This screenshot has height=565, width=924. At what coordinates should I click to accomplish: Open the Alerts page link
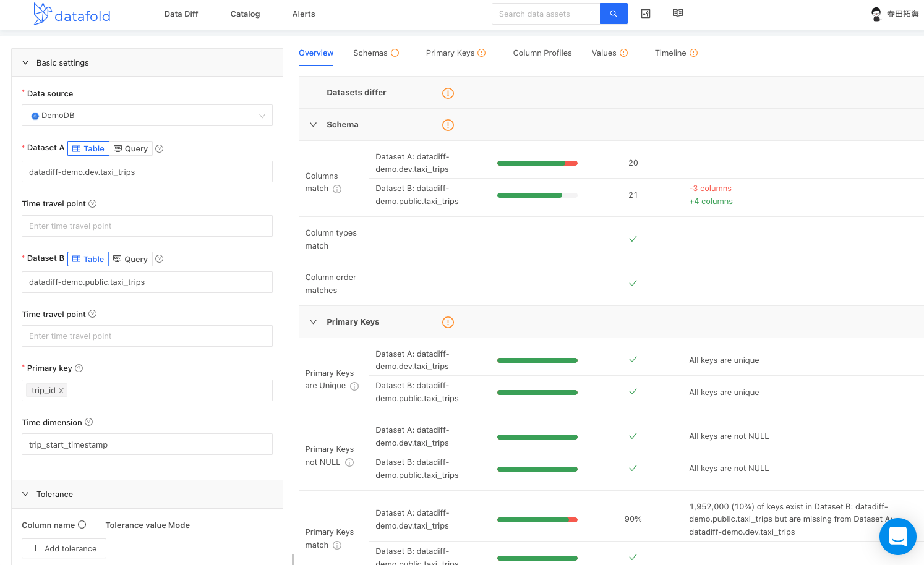click(303, 14)
